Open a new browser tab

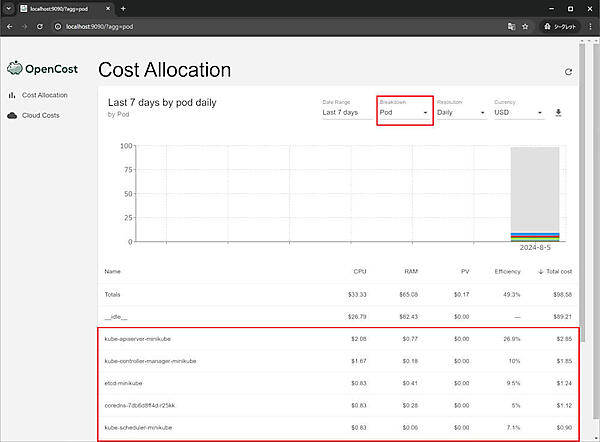123,8
